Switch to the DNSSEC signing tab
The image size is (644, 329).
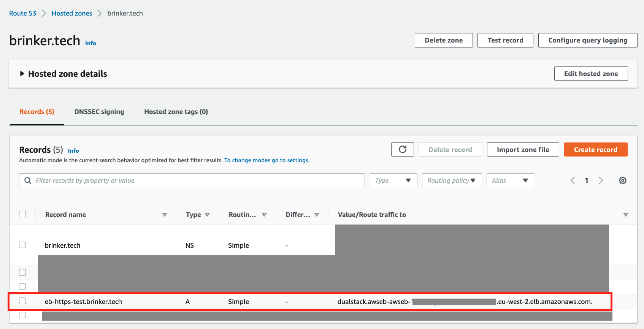(99, 112)
